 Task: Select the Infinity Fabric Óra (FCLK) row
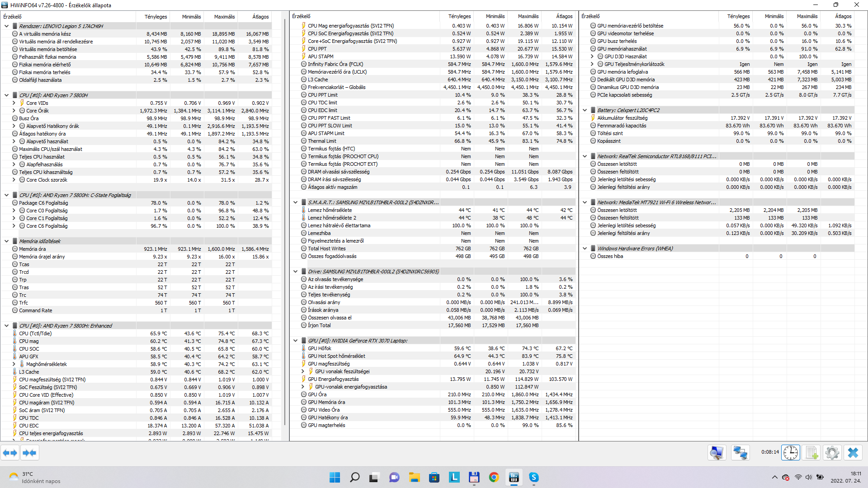433,64
